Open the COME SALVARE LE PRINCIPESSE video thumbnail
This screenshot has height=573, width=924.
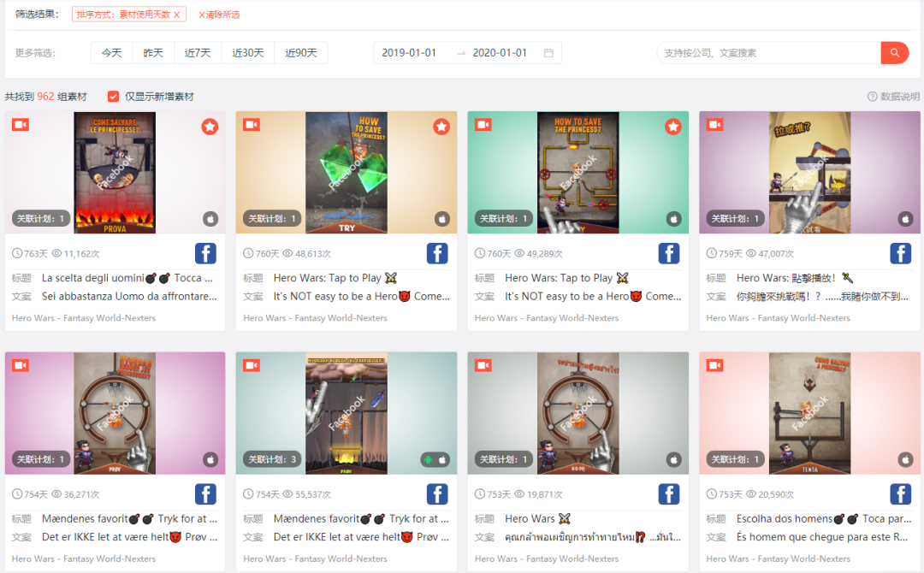tap(115, 173)
